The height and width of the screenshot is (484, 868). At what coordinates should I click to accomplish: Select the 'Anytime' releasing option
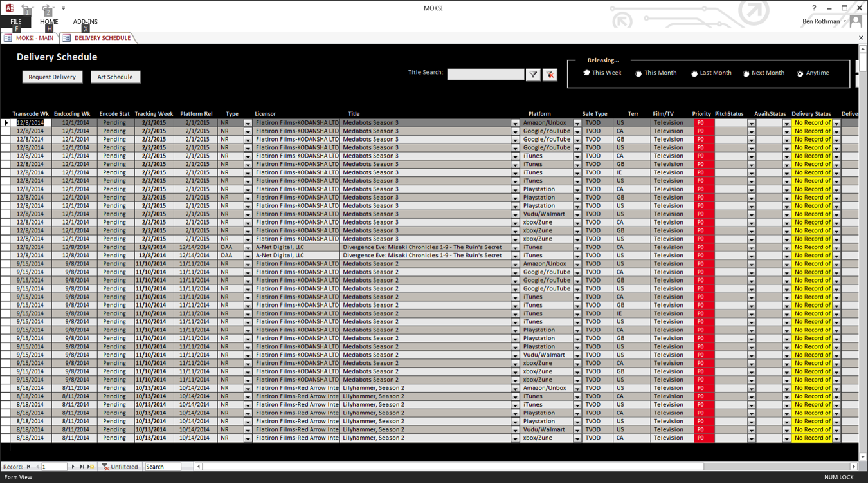pos(800,73)
